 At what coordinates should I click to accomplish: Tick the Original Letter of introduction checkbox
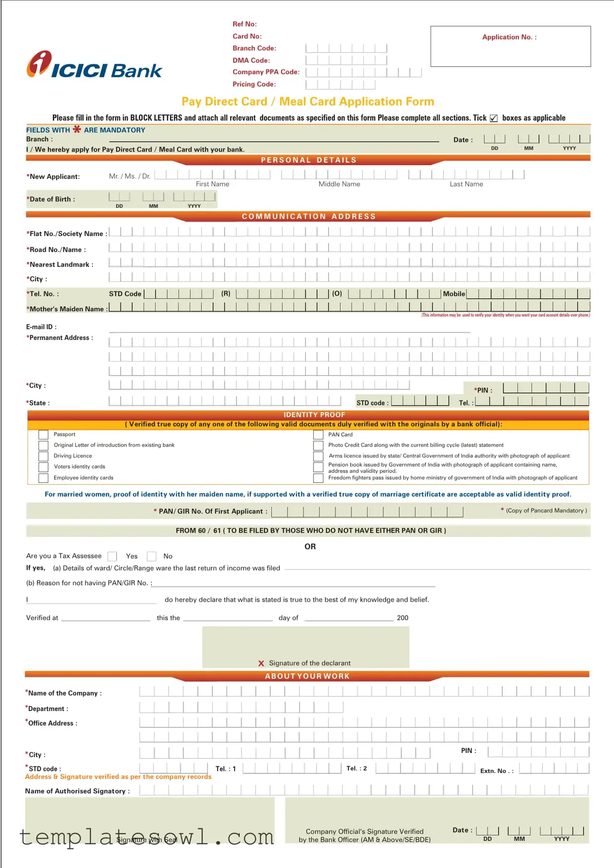[x=43, y=446]
